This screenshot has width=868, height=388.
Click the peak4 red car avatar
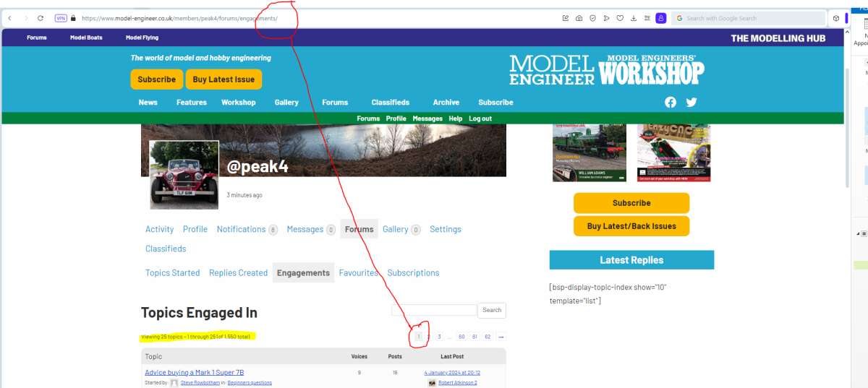(184, 175)
